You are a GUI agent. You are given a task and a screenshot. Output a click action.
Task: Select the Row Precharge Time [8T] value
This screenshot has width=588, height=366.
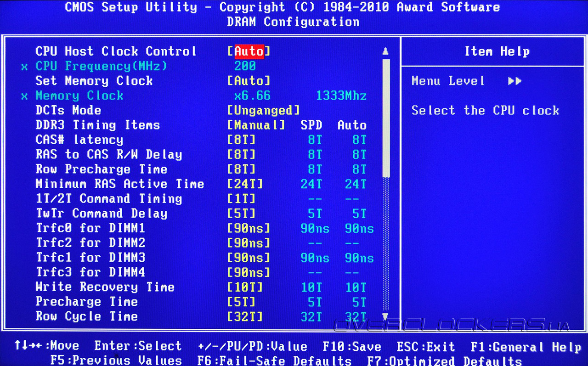pos(242,169)
